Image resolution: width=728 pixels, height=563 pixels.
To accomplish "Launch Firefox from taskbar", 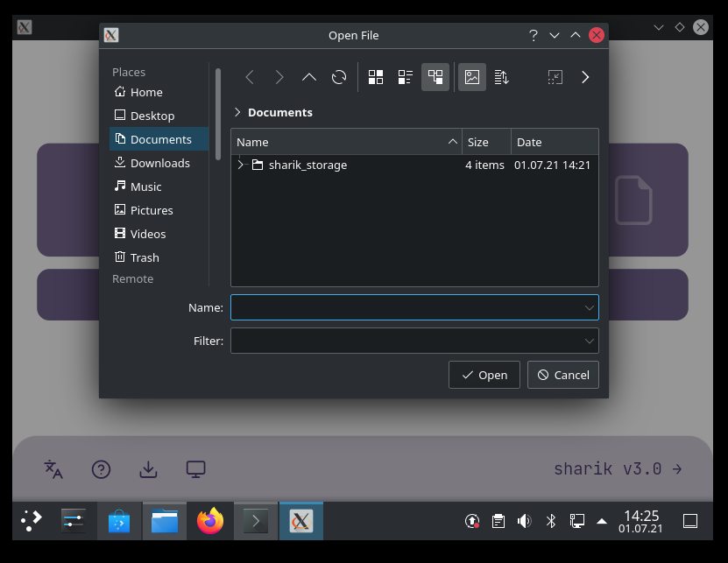I will point(210,521).
